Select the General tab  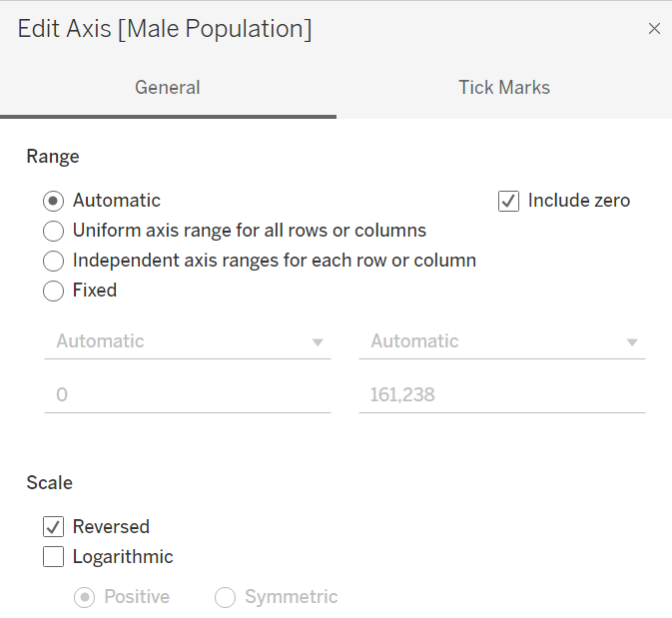[168, 88]
